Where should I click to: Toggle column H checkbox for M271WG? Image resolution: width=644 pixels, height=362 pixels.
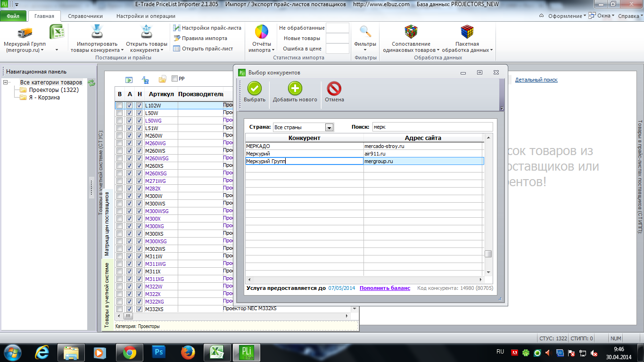click(x=139, y=181)
